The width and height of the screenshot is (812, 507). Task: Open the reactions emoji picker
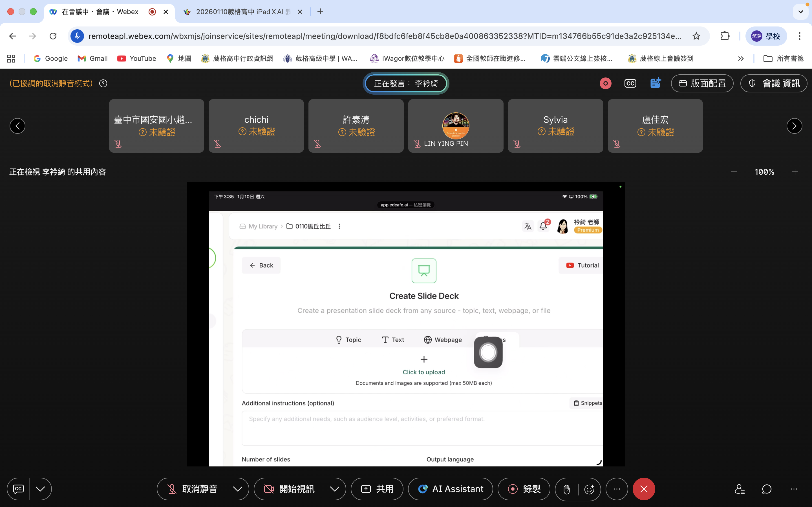pyautogui.click(x=589, y=489)
